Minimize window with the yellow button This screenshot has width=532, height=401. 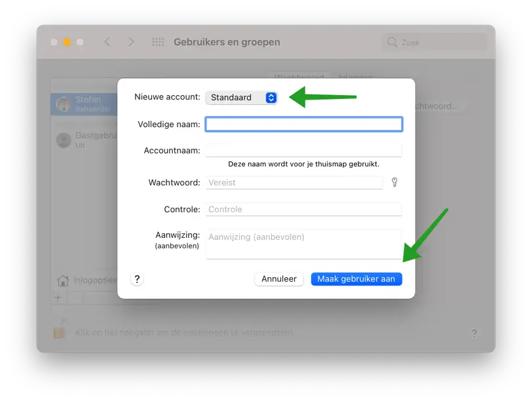click(67, 42)
